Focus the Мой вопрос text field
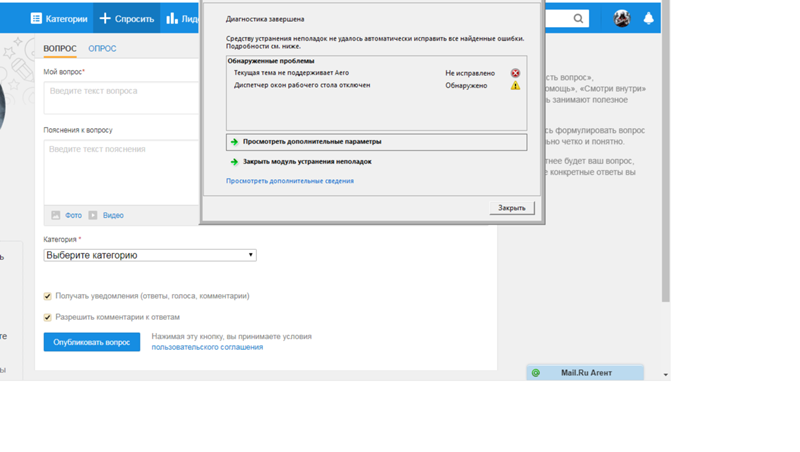800x452 pixels. [121, 97]
